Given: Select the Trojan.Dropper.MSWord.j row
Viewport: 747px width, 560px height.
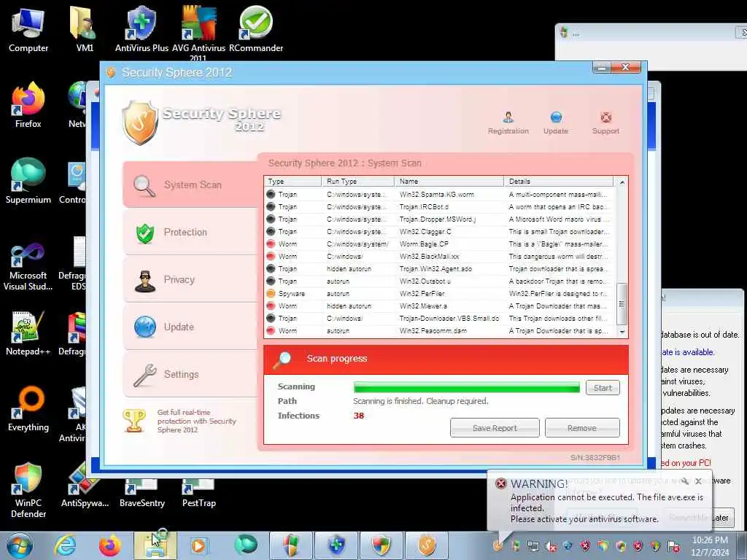Looking at the screenshot, I should coord(440,219).
